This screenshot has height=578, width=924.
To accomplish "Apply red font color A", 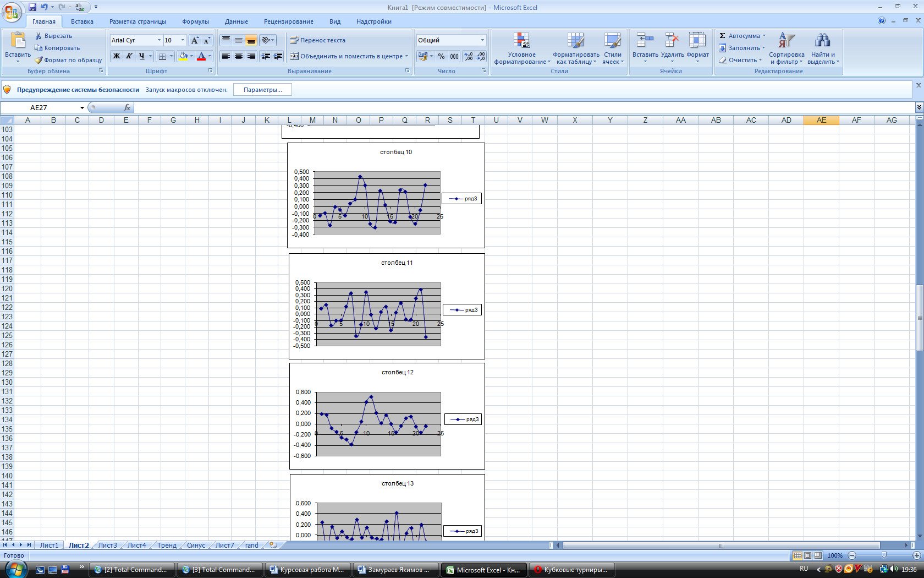I will coord(201,56).
